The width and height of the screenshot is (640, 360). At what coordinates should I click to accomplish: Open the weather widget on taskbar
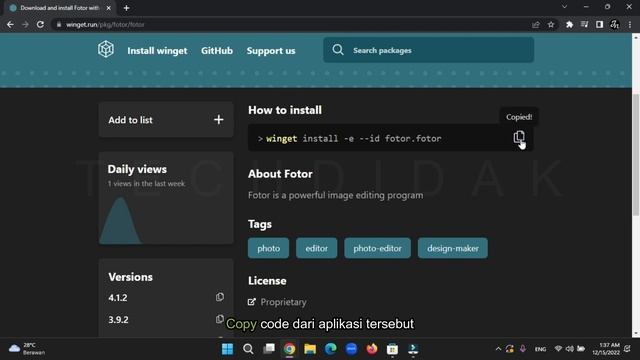27,349
